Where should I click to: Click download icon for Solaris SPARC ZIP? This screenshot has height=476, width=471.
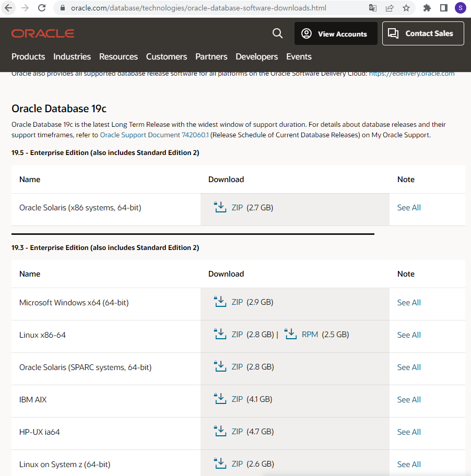(220, 367)
